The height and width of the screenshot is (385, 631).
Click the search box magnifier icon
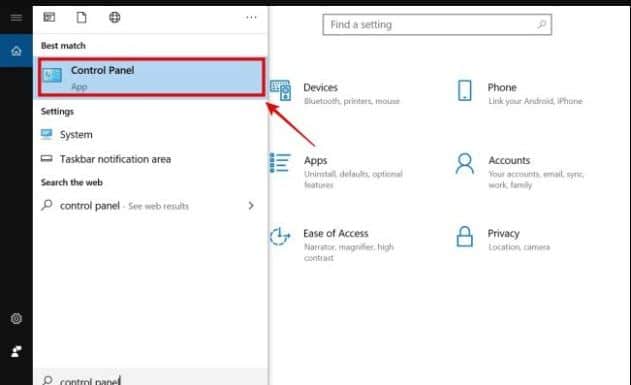click(x=47, y=380)
